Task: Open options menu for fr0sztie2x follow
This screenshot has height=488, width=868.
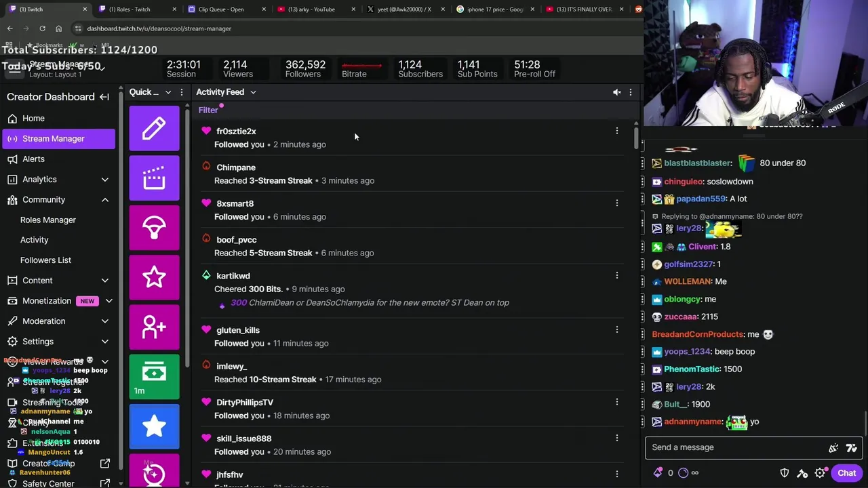Action: point(616,131)
